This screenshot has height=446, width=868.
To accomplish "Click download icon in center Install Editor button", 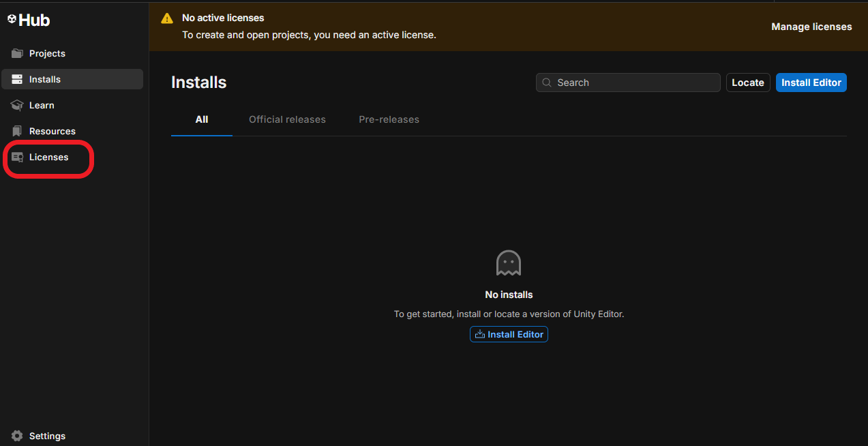I will [x=480, y=334].
